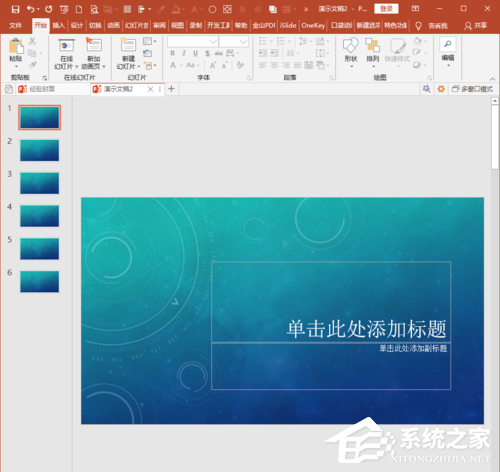Click the 共享 share button

pos(476,26)
